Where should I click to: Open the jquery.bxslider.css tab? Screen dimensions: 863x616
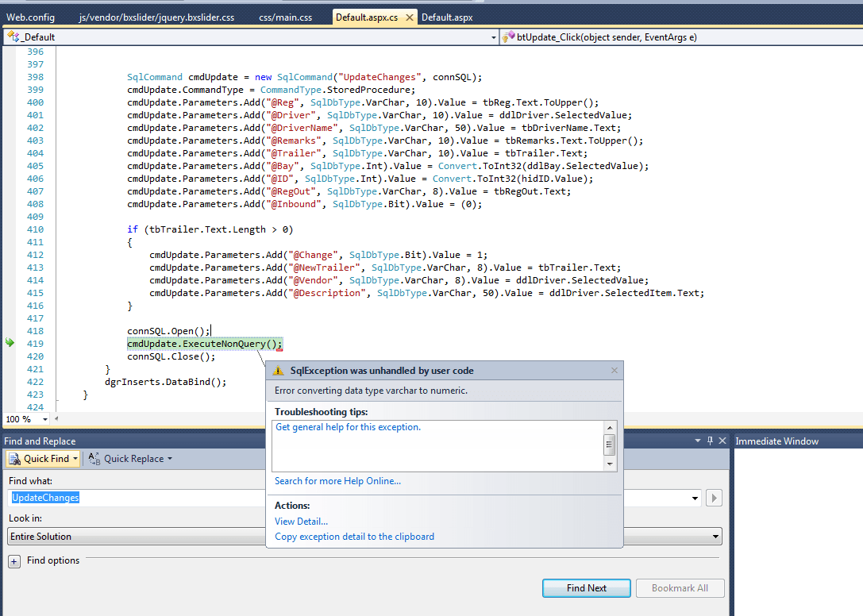pyautogui.click(x=156, y=17)
